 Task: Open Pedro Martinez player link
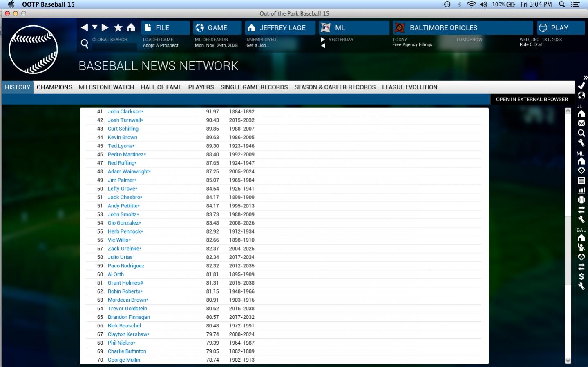pos(127,154)
